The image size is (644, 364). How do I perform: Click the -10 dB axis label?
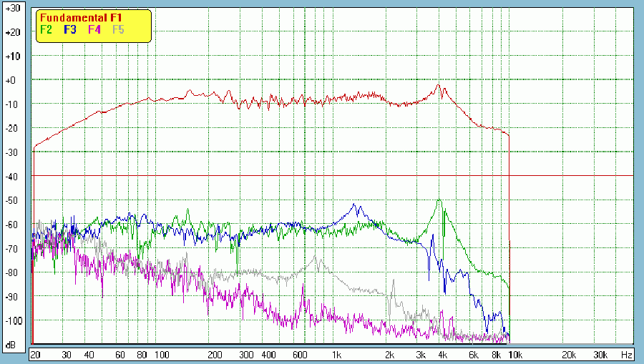pyautogui.click(x=12, y=104)
